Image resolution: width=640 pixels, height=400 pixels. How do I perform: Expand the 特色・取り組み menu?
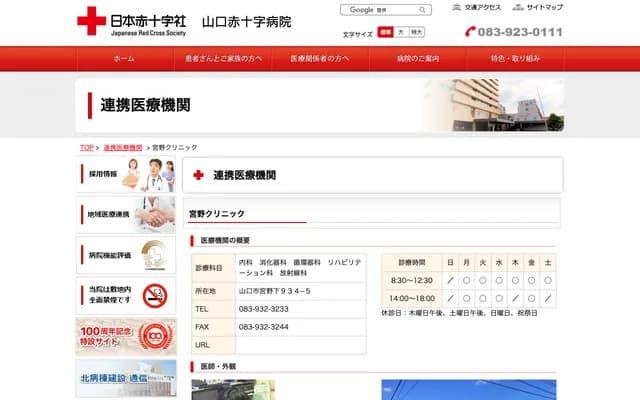tap(514, 59)
